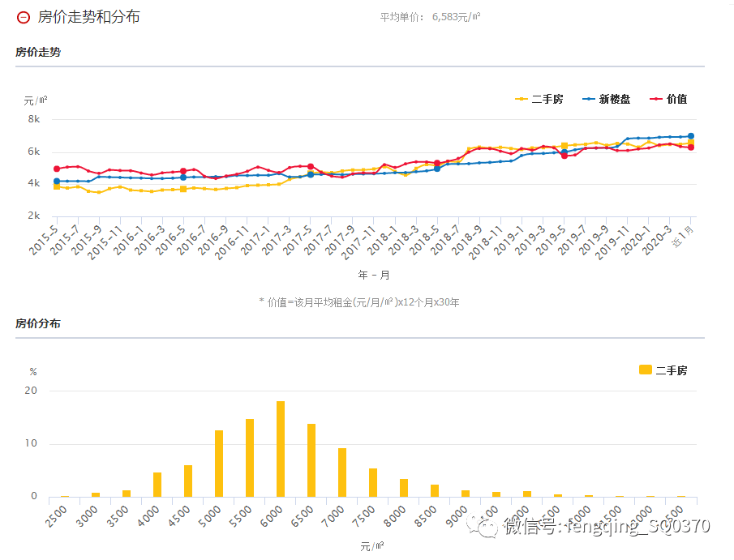Screen dimensions: 734x560
Task: Collapse the 房价走势和分布 section via red minus icon
Action: [x=24, y=17]
